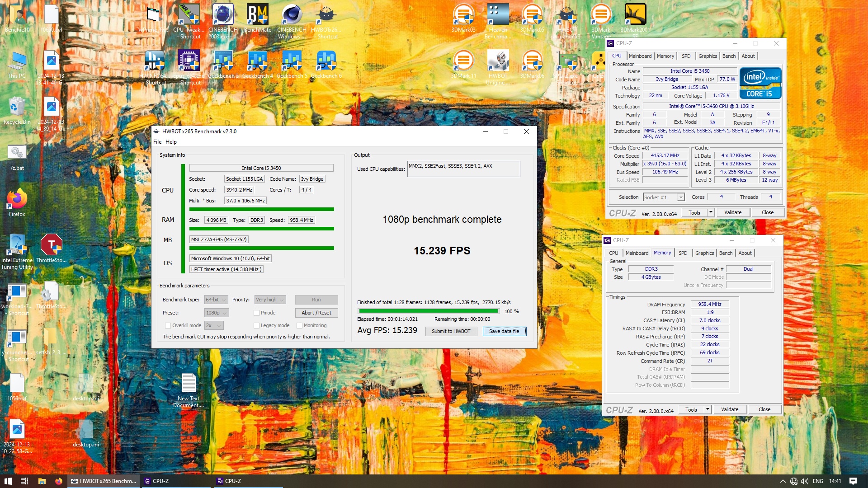Image resolution: width=868 pixels, height=488 pixels.
Task: Open the HWBOT Unigine desktop icon
Action: pyautogui.click(x=498, y=67)
